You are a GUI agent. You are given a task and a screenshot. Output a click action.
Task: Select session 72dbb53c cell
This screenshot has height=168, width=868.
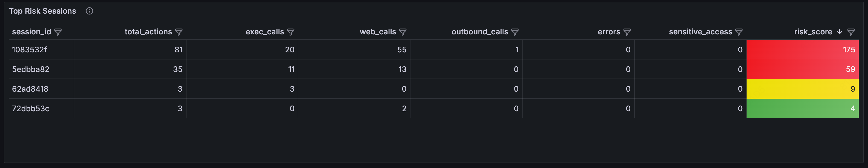(31, 109)
